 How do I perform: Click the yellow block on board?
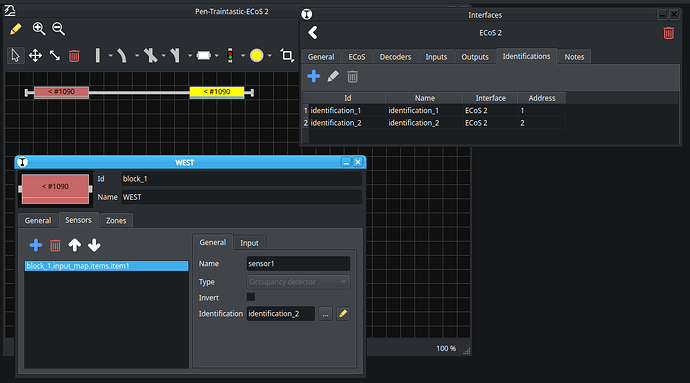tap(217, 92)
